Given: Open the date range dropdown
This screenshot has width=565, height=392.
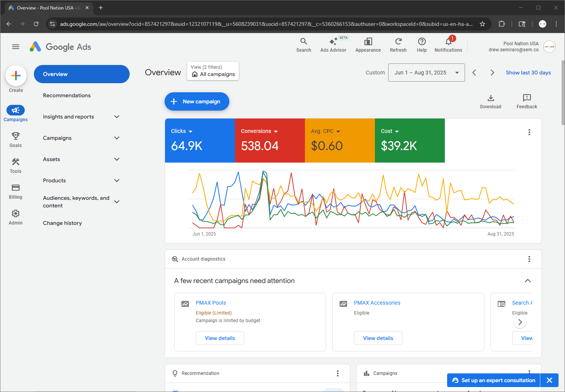Looking at the screenshot, I should pos(426,73).
